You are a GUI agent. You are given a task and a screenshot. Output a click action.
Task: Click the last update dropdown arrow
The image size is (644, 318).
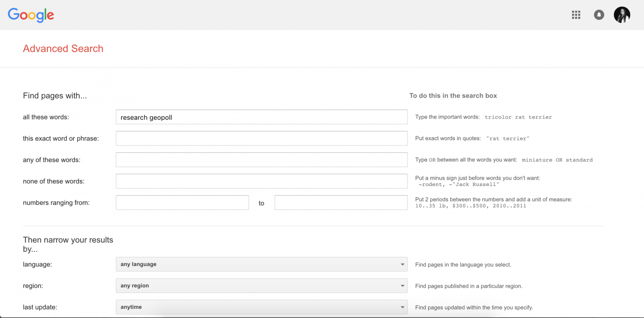(x=402, y=307)
